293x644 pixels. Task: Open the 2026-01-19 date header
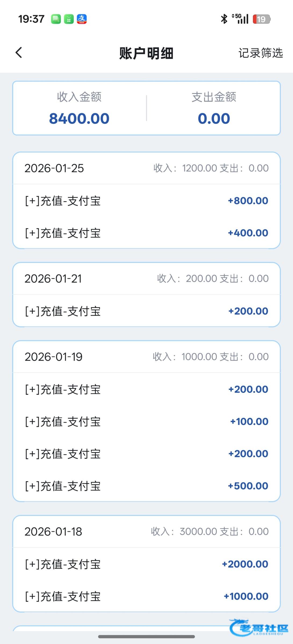pyautogui.click(x=146, y=357)
